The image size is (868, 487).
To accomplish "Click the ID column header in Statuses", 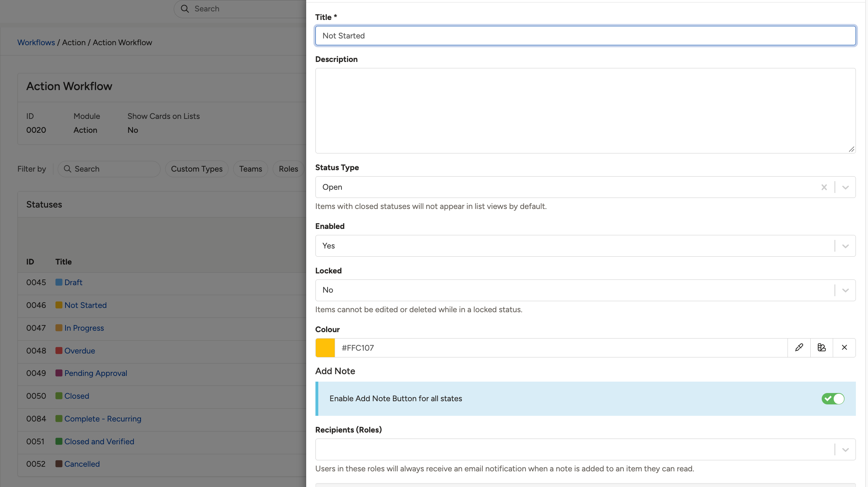I will click(30, 262).
